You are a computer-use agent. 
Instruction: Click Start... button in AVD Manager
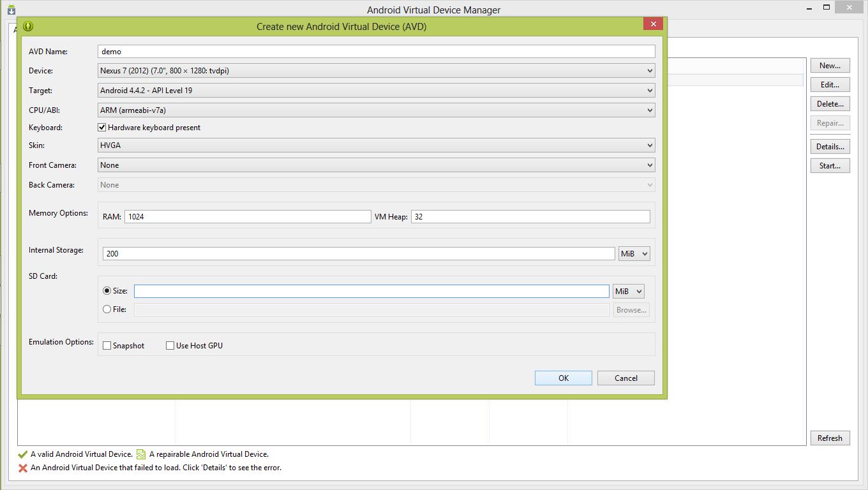[x=830, y=166]
